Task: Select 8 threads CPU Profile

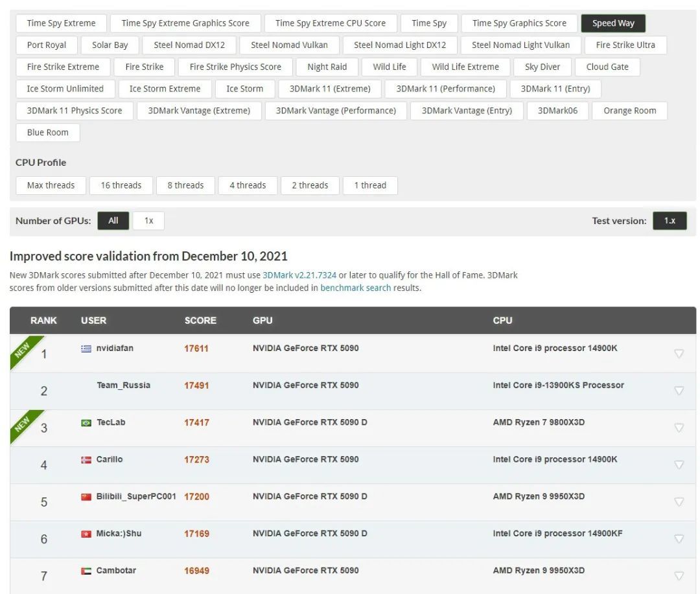Action: click(x=186, y=185)
